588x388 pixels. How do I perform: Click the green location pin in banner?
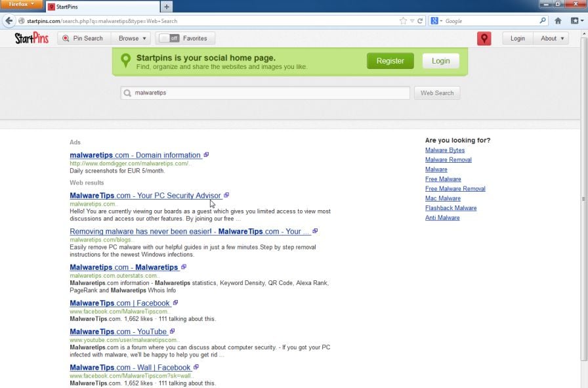(126, 61)
